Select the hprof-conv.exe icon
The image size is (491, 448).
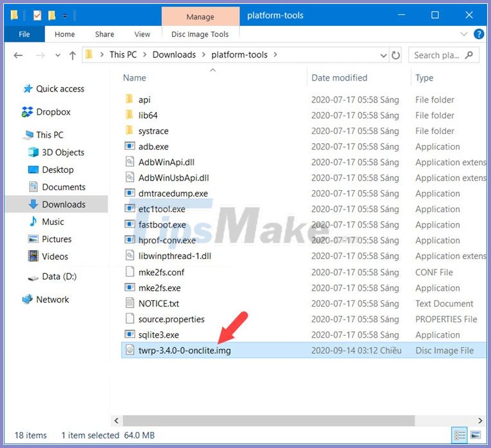[x=130, y=240]
